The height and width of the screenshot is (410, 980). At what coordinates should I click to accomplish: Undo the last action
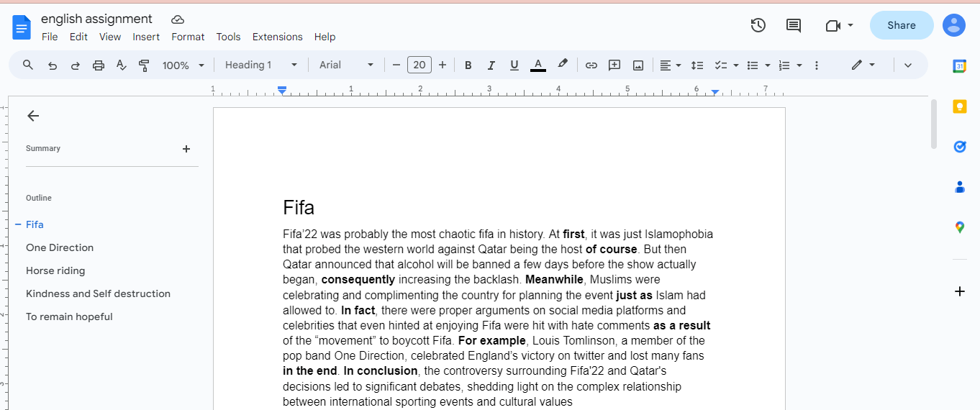[x=53, y=65]
